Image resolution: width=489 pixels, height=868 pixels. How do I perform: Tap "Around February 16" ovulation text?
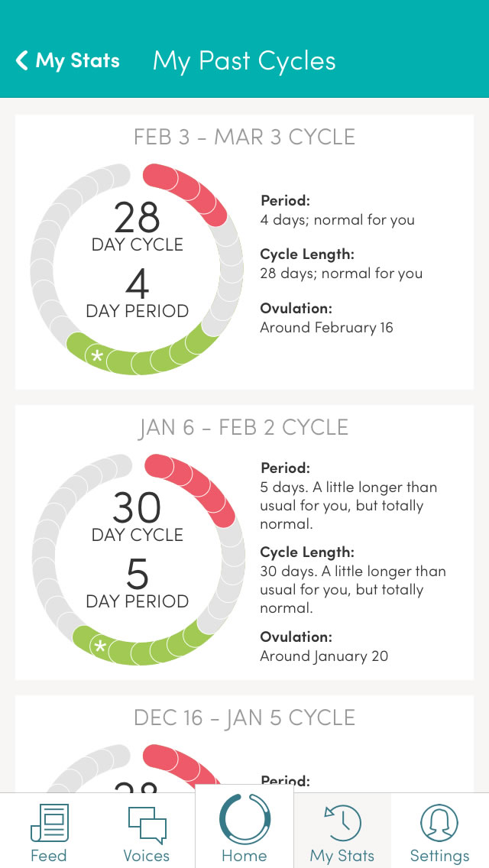[326, 328]
